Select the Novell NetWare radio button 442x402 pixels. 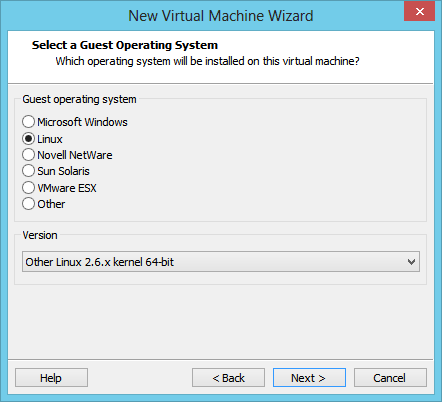tap(28, 155)
